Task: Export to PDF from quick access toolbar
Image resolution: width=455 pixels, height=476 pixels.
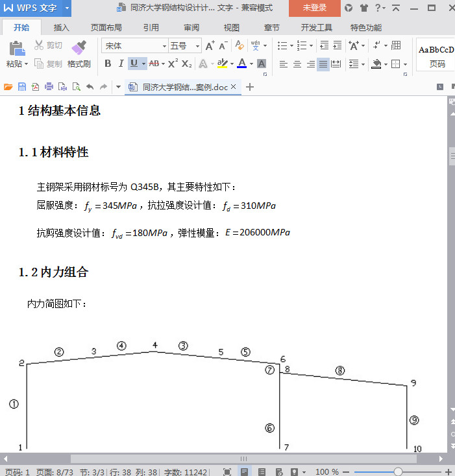Action: tap(35, 87)
